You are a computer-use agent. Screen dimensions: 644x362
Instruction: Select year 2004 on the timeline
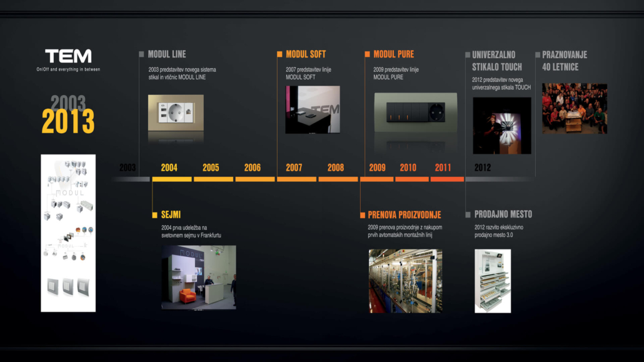point(169,168)
